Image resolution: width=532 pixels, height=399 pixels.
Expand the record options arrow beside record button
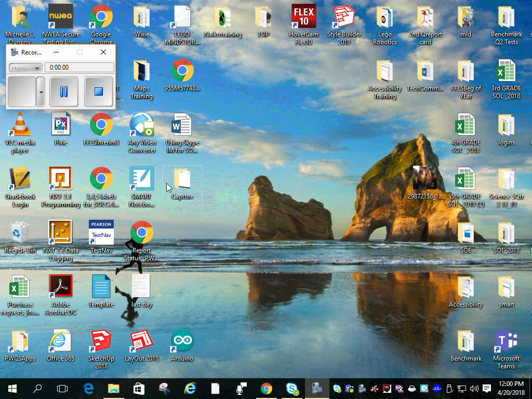pyautogui.click(x=41, y=92)
